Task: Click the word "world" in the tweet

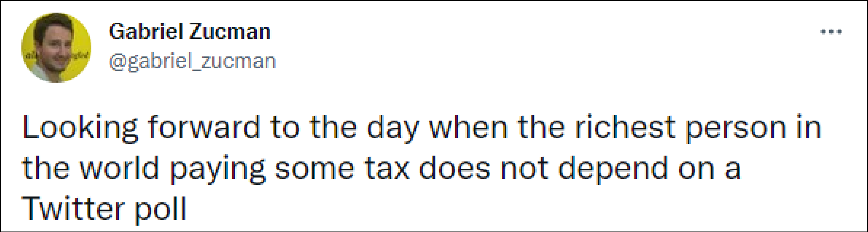Action: pyautogui.click(x=119, y=169)
